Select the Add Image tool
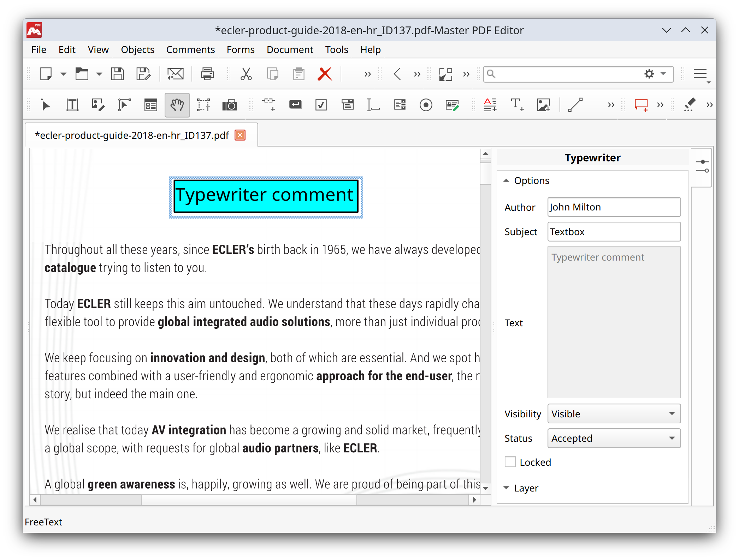Viewport: 739px width, 560px height. (x=543, y=105)
